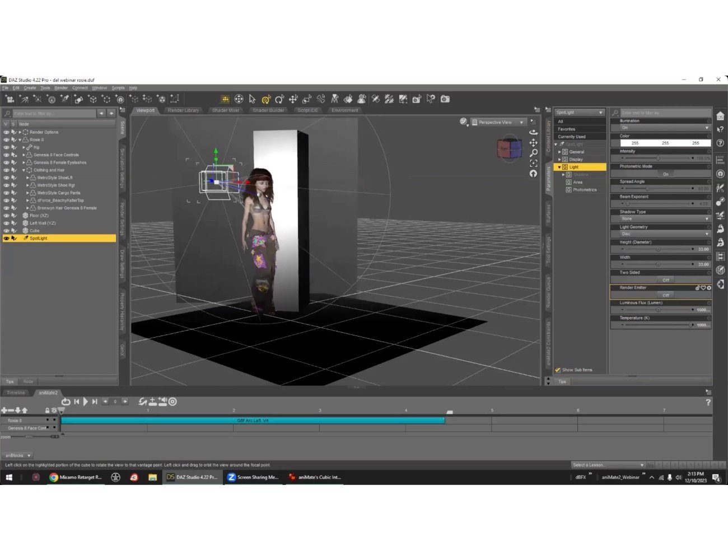Toggle visibility of the Bronwyn Hair item
Viewport: 728px width, 560px height.
(x=7, y=208)
